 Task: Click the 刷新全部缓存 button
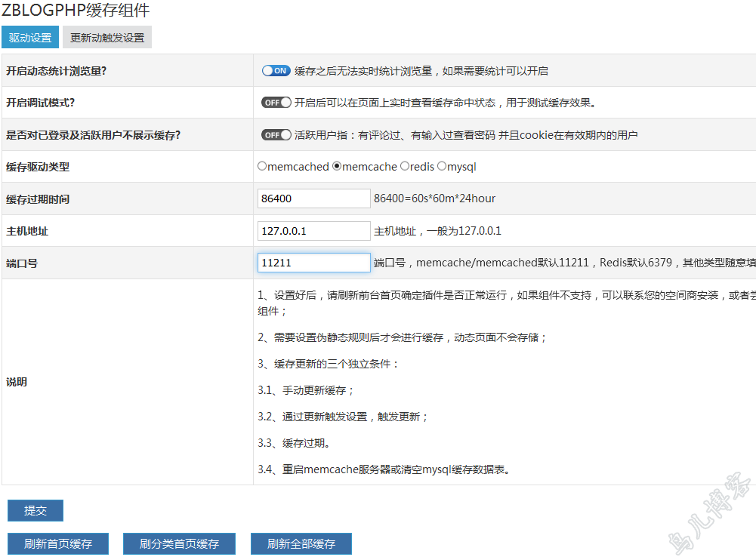click(301, 543)
